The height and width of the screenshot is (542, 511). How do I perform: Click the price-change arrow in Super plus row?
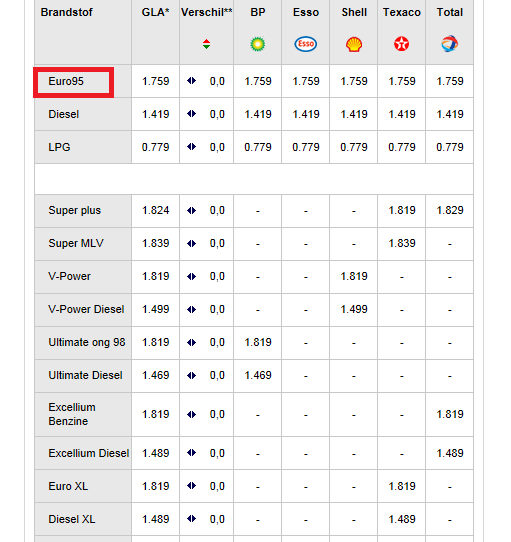(x=192, y=211)
